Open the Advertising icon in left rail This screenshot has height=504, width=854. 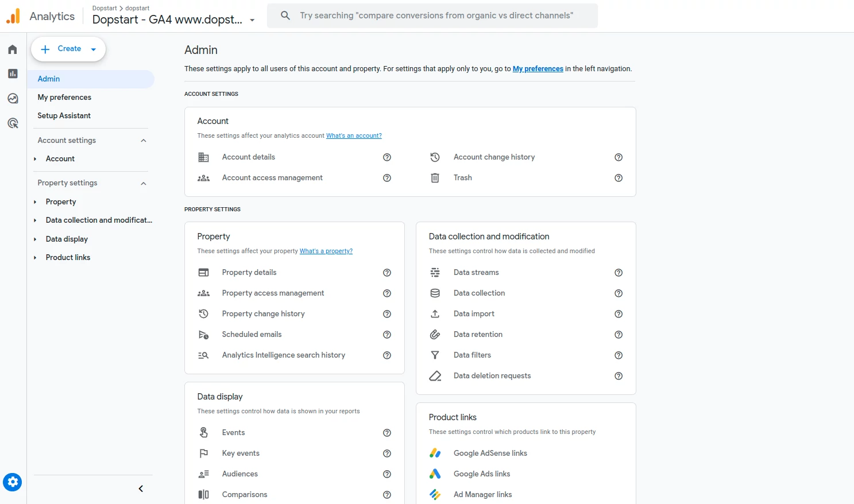click(13, 123)
